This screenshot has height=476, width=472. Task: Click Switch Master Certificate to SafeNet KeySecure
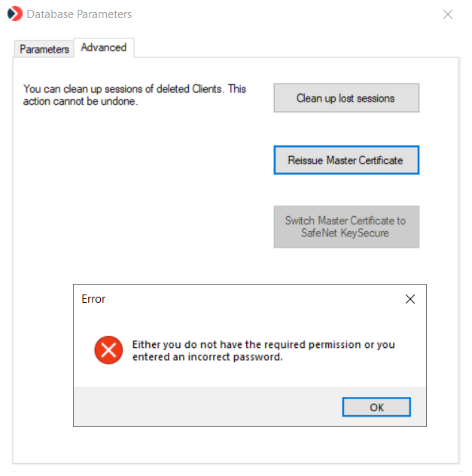(346, 227)
